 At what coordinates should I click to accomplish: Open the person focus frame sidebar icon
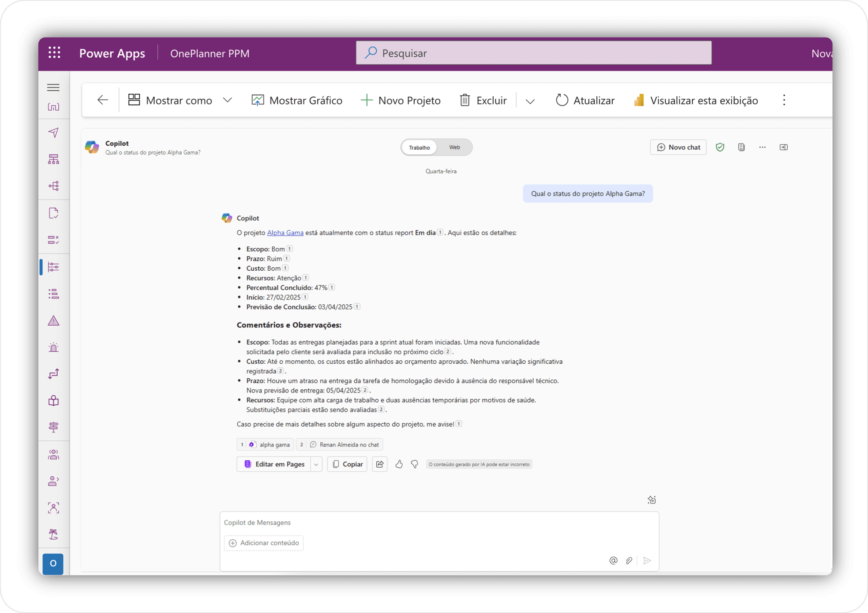(x=53, y=508)
